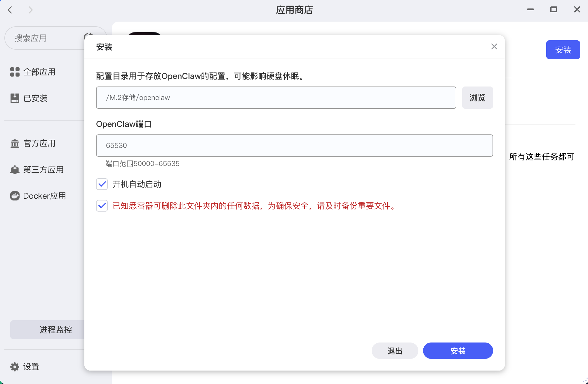Screen dimensions: 588x384
Task: Uncheck 开机自动启动 checkbox
Action: [102, 184]
